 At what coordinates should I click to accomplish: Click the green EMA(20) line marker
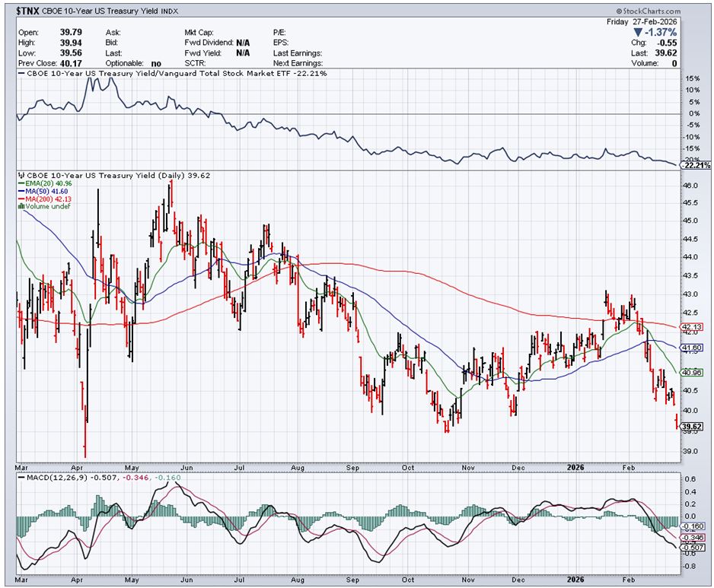click(x=20, y=183)
